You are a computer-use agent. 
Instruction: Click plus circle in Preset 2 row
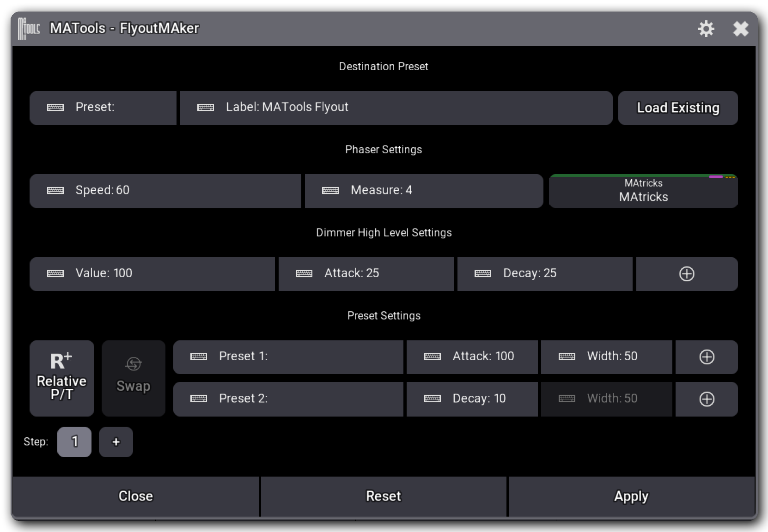pos(707,399)
